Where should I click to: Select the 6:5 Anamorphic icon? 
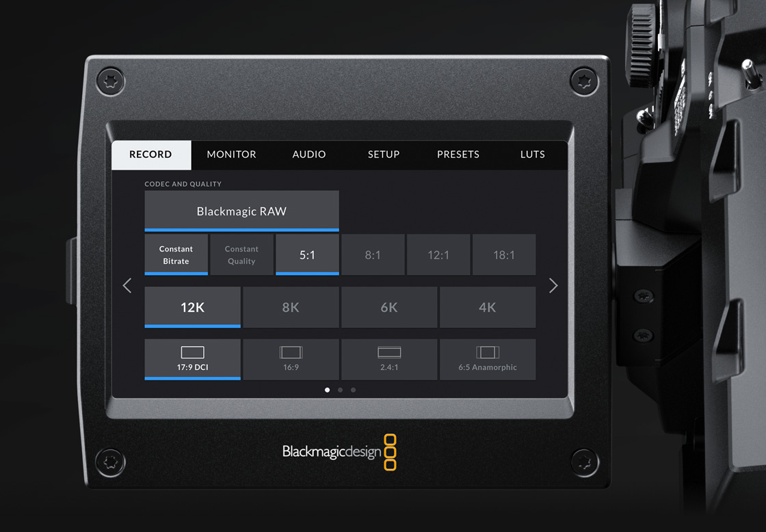(488, 359)
